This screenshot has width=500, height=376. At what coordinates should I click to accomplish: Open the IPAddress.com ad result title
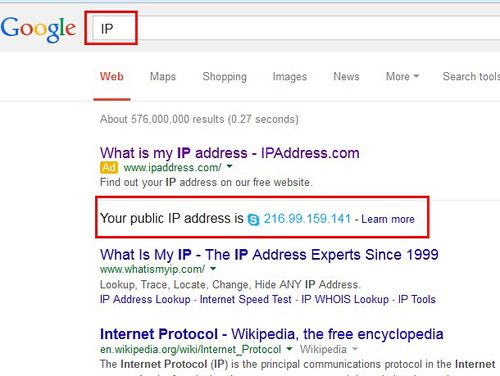click(x=230, y=153)
